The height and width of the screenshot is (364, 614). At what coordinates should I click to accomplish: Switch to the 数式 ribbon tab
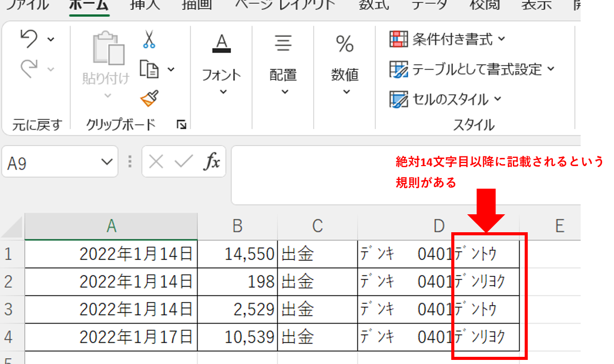point(373,5)
